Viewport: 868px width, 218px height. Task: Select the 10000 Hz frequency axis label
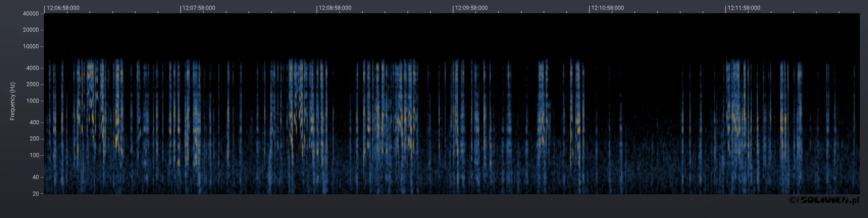(x=31, y=46)
